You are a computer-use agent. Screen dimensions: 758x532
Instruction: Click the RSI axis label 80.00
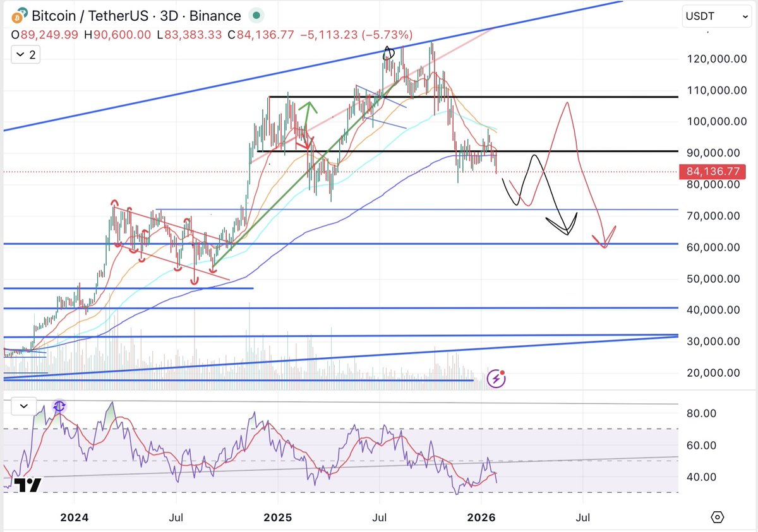click(702, 413)
